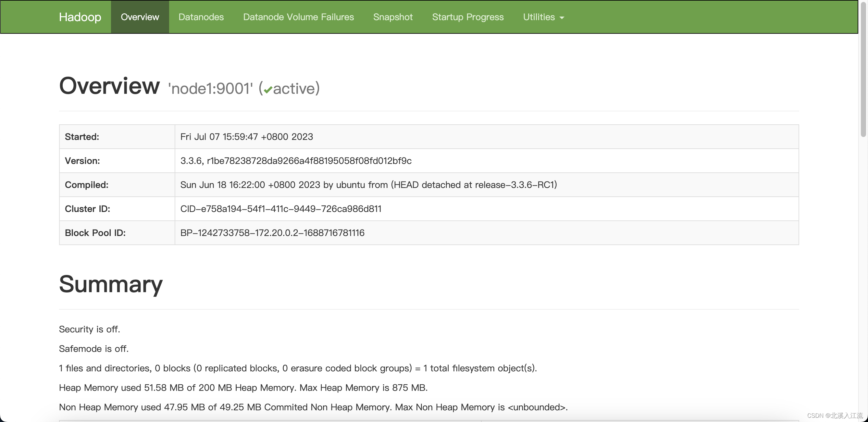Open the Startup Progress page
The height and width of the screenshot is (422, 868).
click(467, 17)
